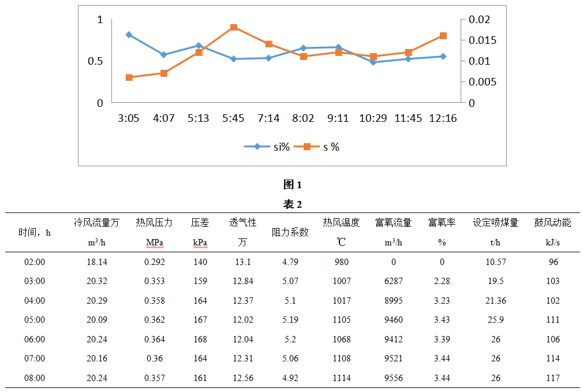The image size is (583, 392).
Task: Select blue si% data point at 3:05
Action: (x=129, y=35)
